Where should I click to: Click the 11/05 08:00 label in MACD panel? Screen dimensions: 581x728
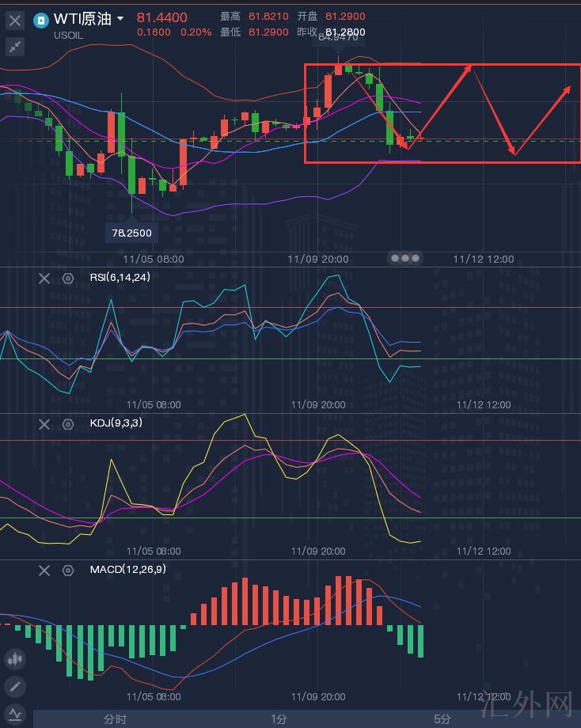(154, 697)
